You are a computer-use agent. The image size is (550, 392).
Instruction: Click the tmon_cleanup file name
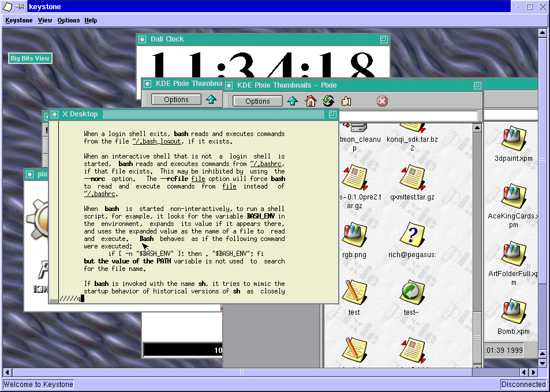click(360, 144)
